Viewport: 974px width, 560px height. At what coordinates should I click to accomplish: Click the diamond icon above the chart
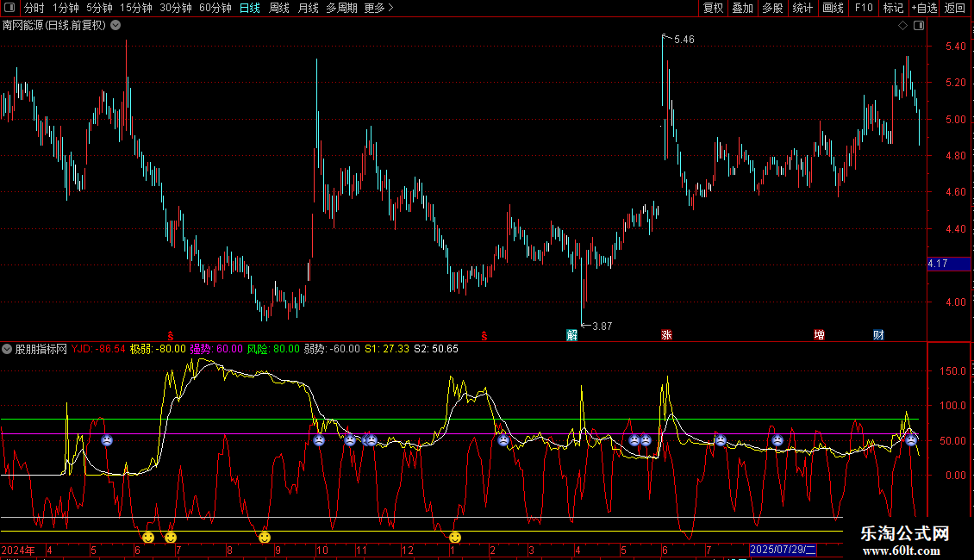pos(903,26)
